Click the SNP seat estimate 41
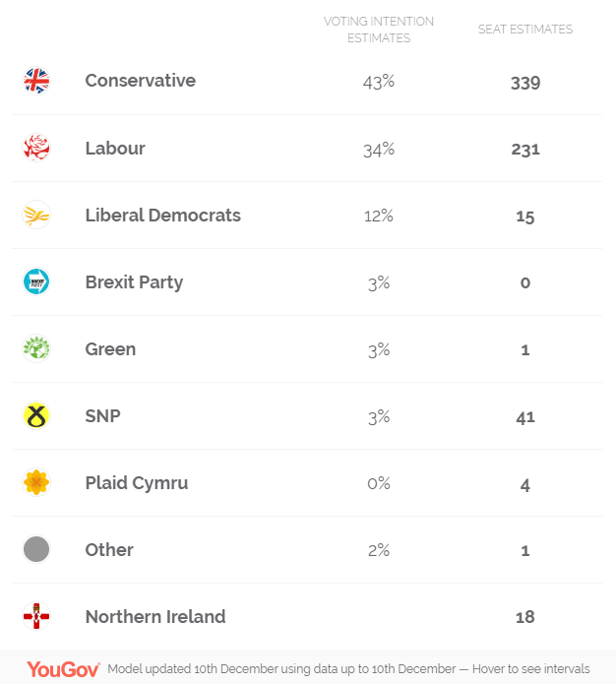This screenshot has width=616, height=684. (x=525, y=417)
